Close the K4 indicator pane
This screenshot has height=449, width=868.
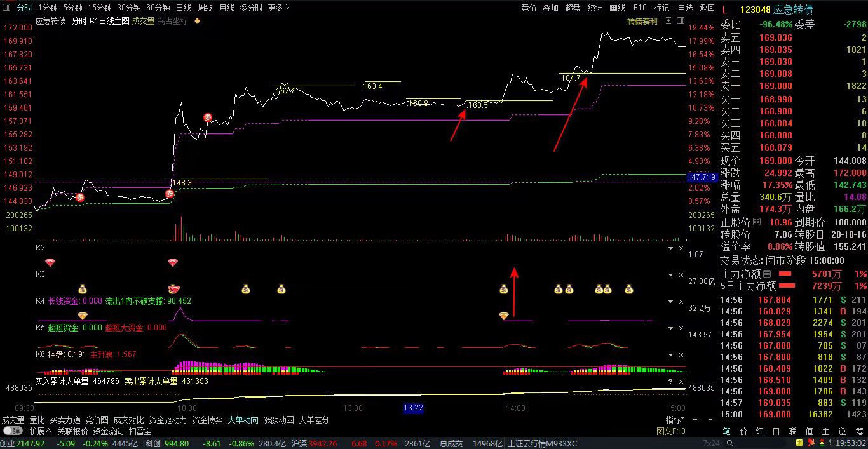(681, 302)
